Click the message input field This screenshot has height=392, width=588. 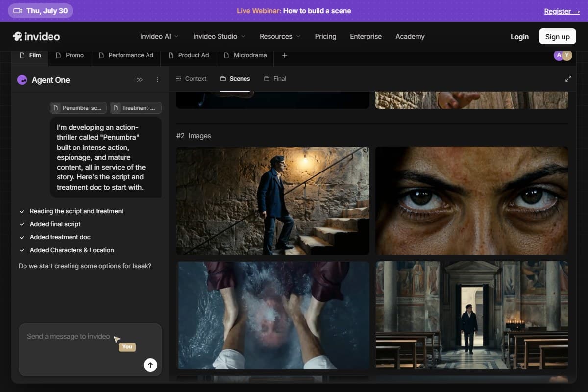point(90,349)
